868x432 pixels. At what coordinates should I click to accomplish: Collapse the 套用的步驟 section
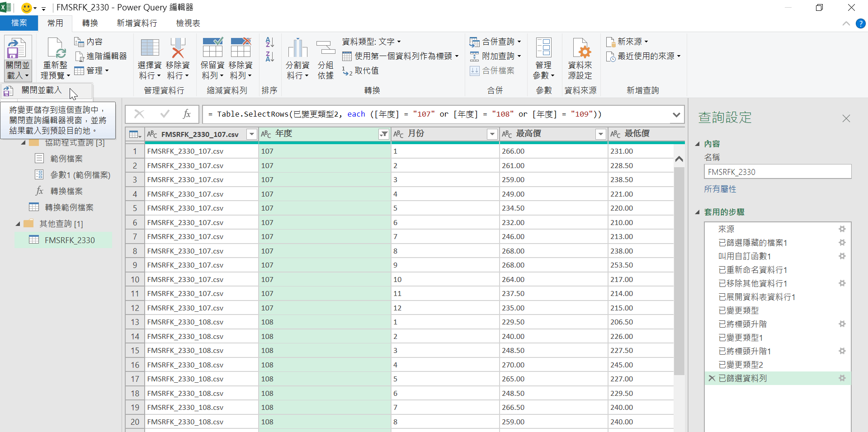[x=697, y=212]
